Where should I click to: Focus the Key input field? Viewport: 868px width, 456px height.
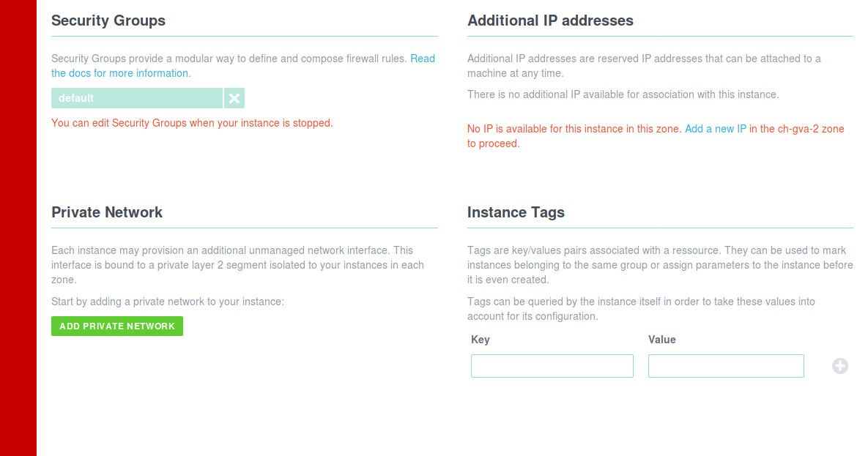pyautogui.click(x=552, y=367)
